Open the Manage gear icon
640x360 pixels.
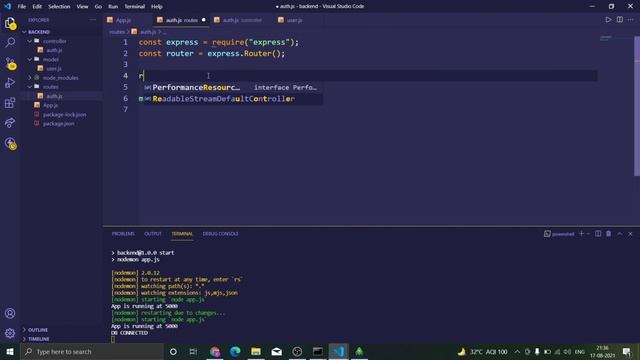coord(10,333)
